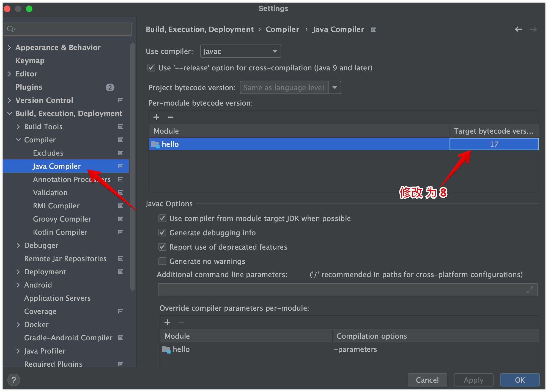Click the back navigation arrow icon
Image resolution: width=548 pixels, height=392 pixels.
pyautogui.click(x=518, y=29)
